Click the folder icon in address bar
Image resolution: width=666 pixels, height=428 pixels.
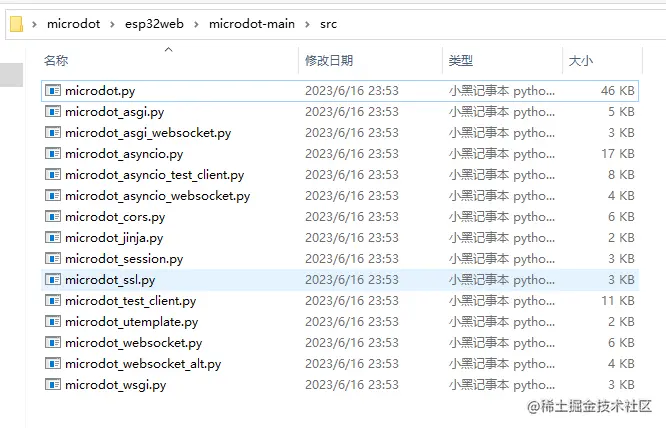16,24
